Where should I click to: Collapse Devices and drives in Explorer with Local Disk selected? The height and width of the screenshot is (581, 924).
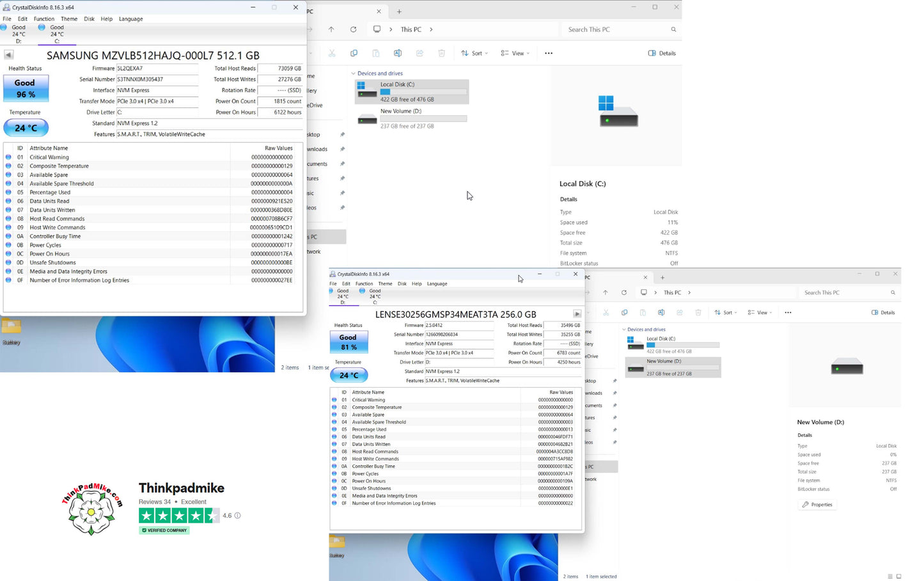(354, 73)
